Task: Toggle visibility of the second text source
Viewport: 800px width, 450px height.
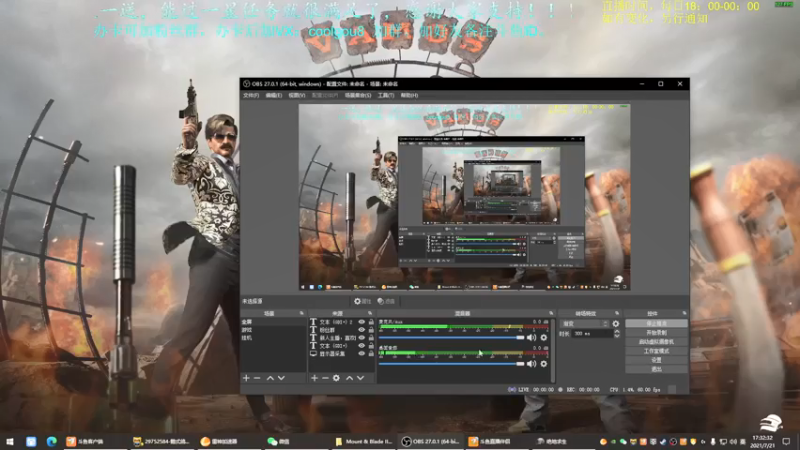Action: [x=362, y=330]
